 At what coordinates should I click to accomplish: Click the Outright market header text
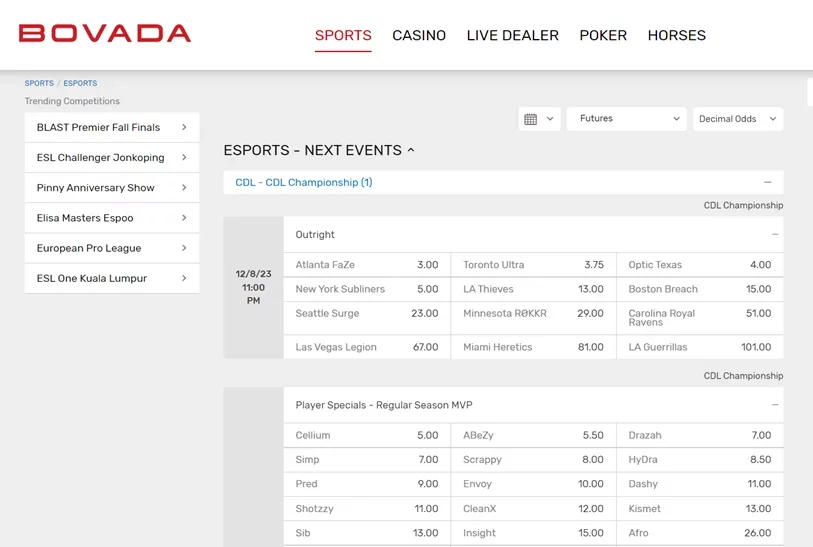pyautogui.click(x=315, y=234)
